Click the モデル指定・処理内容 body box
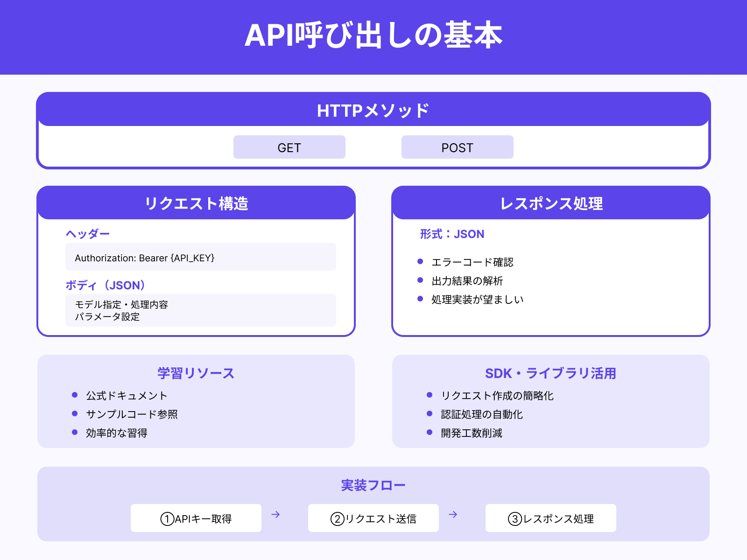 200,310
